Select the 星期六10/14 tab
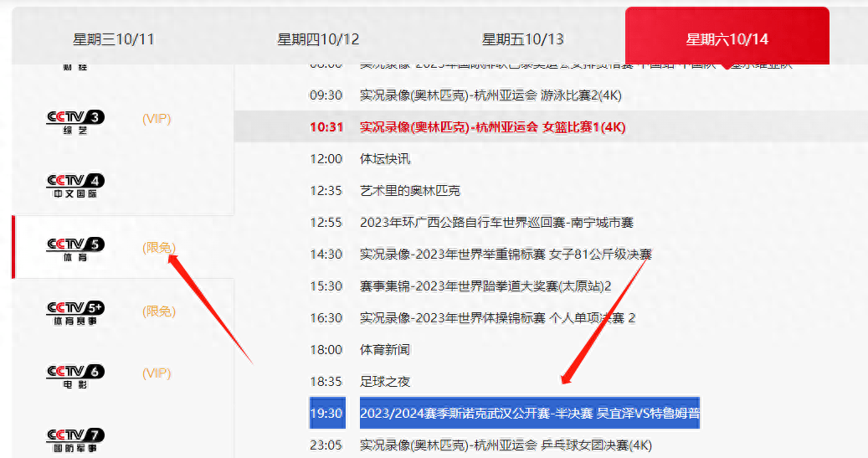 click(x=727, y=39)
